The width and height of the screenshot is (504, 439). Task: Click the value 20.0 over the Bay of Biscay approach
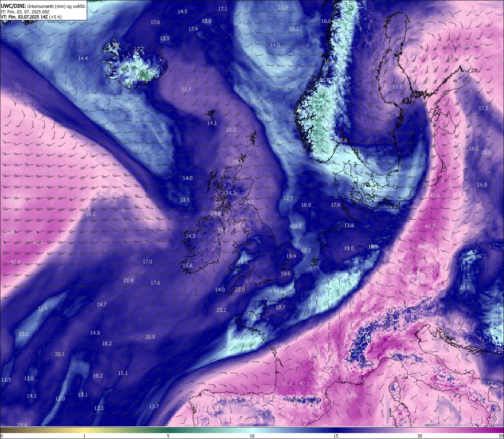[150, 337]
